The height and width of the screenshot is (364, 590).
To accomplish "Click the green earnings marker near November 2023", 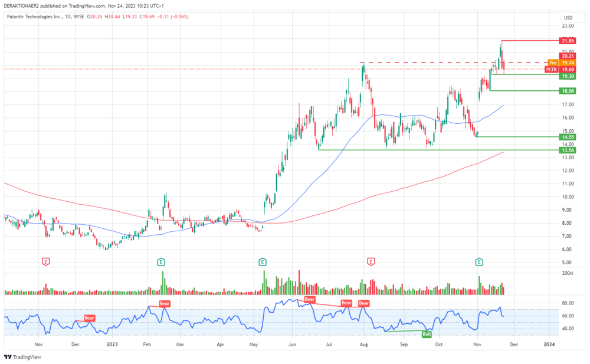I will click(x=479, y=261).
